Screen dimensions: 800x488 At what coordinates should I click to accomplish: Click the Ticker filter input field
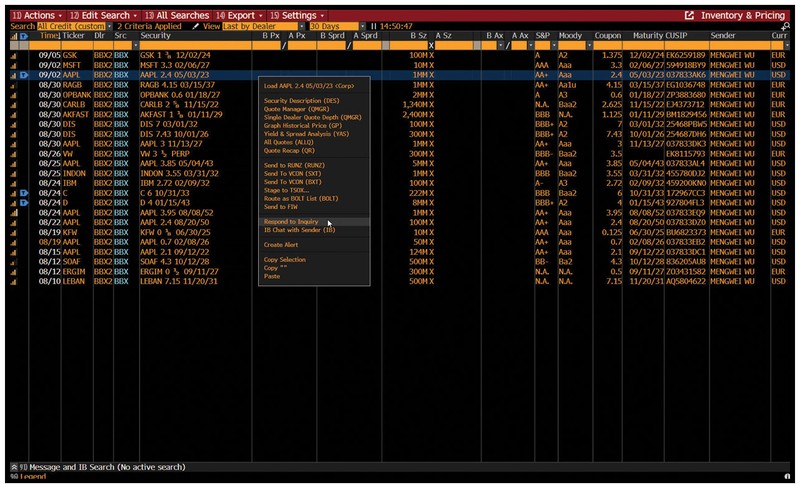click(77, 45)
